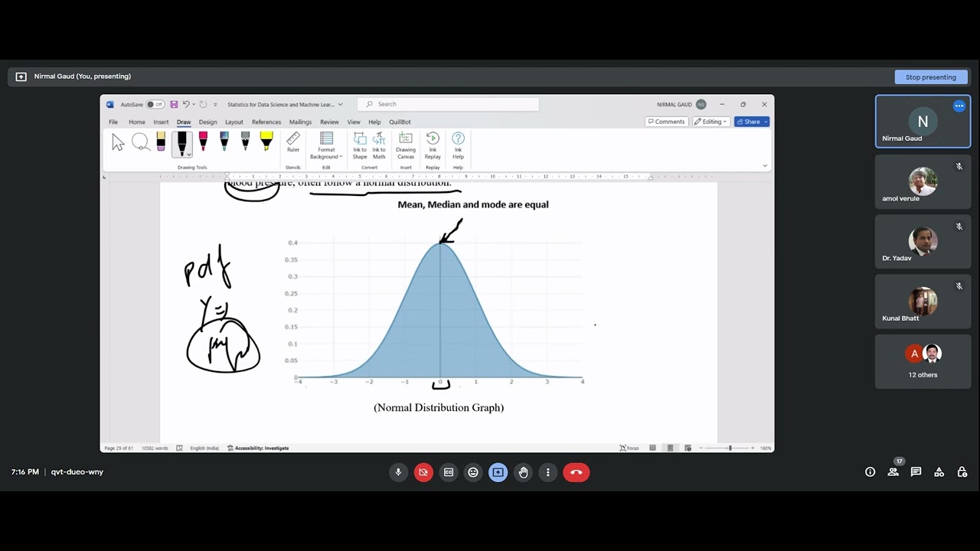Open Ink to Shape converter

tap(360, 145)
